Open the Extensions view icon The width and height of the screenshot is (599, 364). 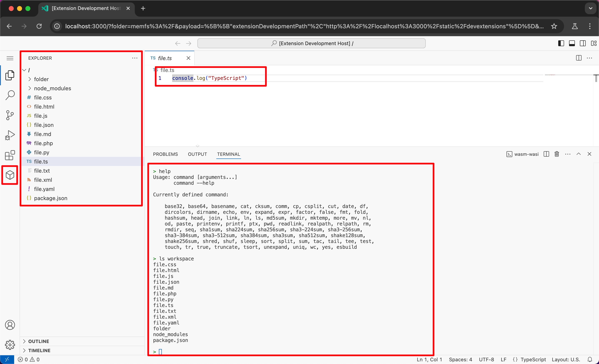(x=10, y=155)
